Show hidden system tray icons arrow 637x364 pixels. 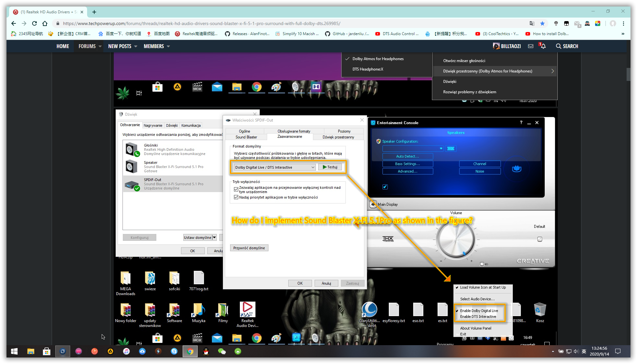[x=553, y=351]
